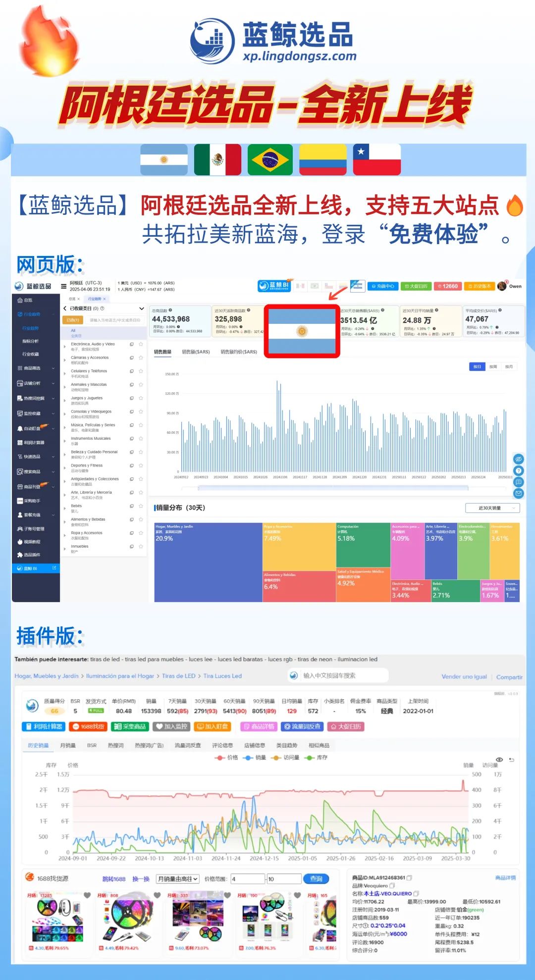Open the floating chat feedback icon
Screen dimensions: 535x980
pos(519,482)
